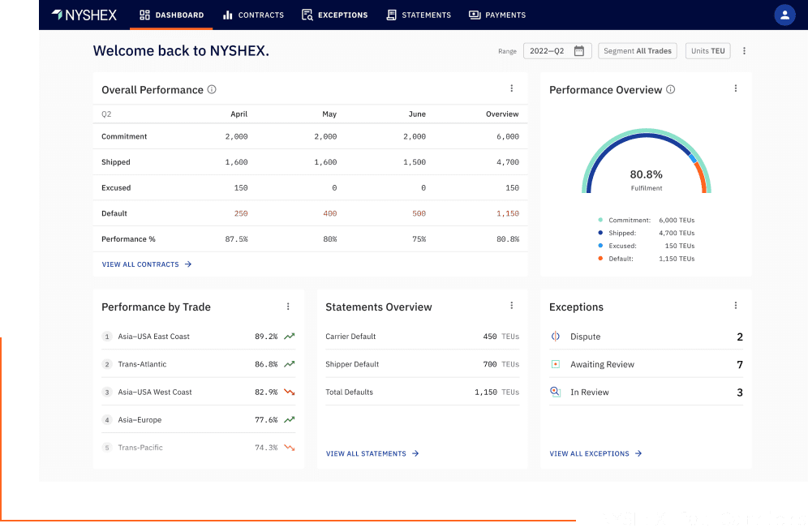Follow the View All Contracts link
Screen dimensions: 808x532
pos(147,264)
